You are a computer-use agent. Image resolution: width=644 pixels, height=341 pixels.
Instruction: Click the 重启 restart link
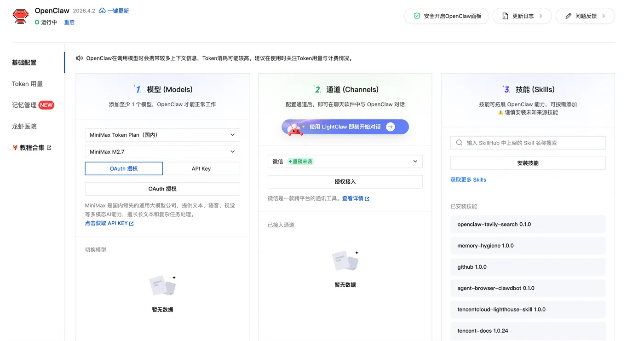[x=69, y=22]
